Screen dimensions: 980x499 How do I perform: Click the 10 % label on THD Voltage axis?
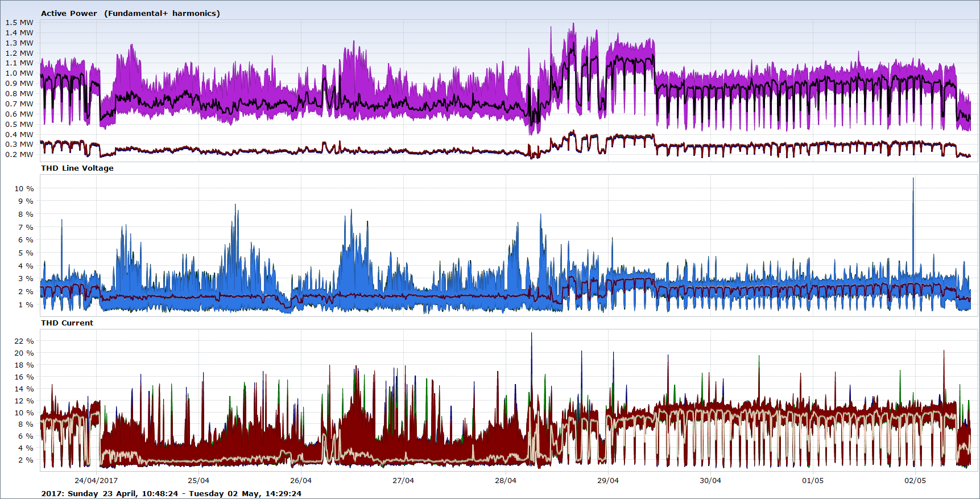[24, 188]
